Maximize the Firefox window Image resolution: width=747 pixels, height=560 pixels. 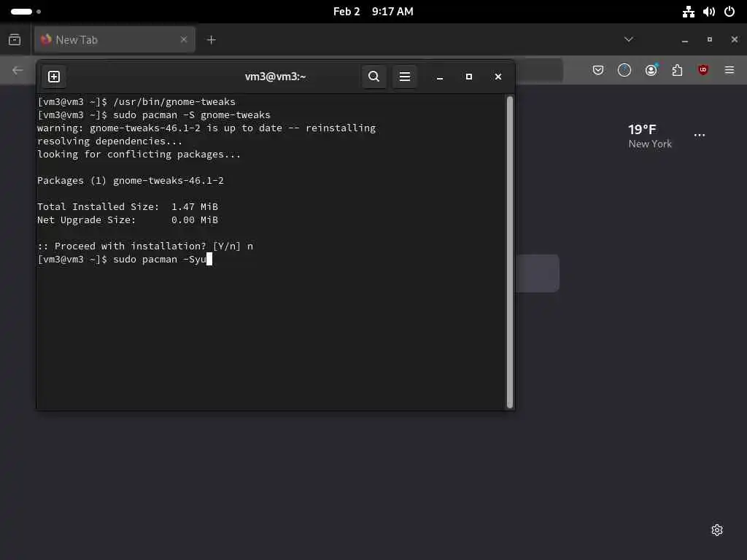[710, 39]
